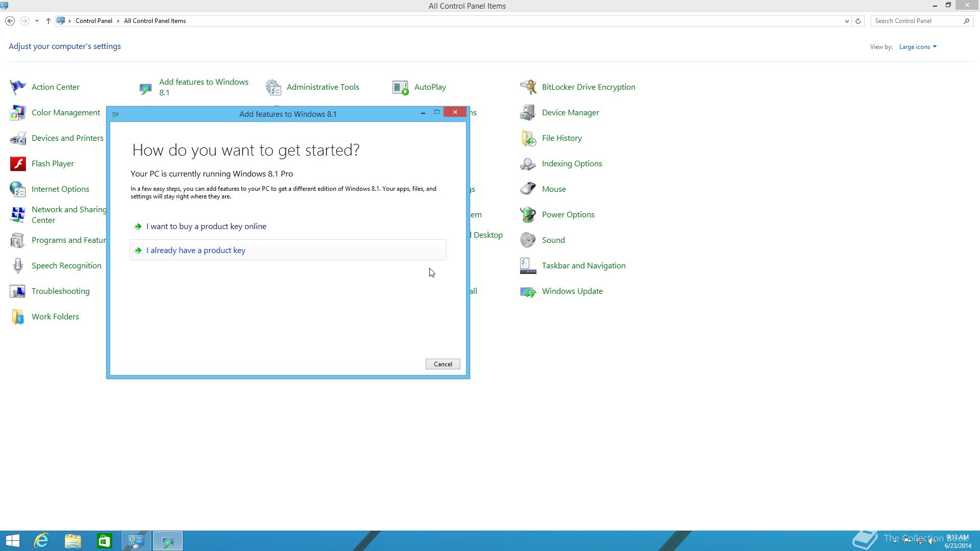Click the Taskbar and Navigation icon
This screenshot has height=551, width=980.
click(528, 266)
